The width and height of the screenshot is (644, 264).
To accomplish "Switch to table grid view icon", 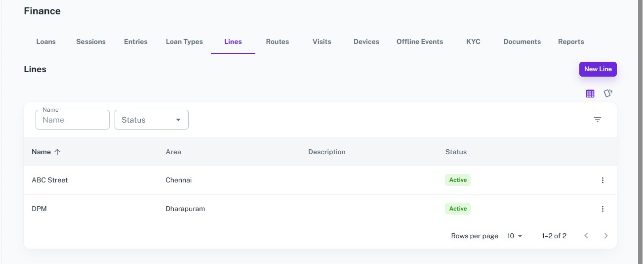I will 590,93.
